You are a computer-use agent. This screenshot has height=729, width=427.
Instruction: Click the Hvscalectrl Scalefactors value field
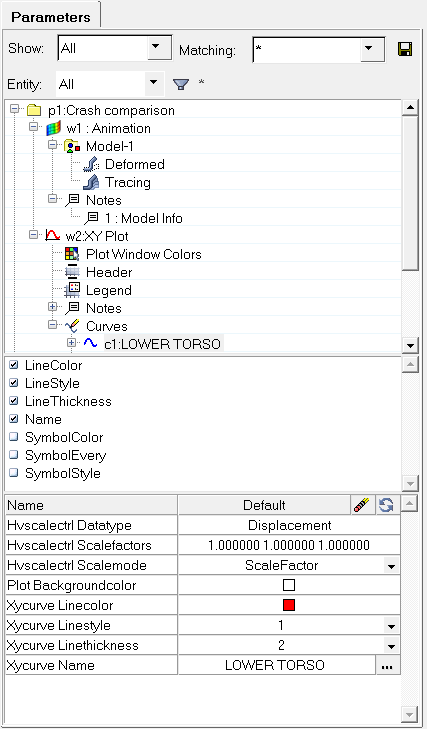point(289,545)
